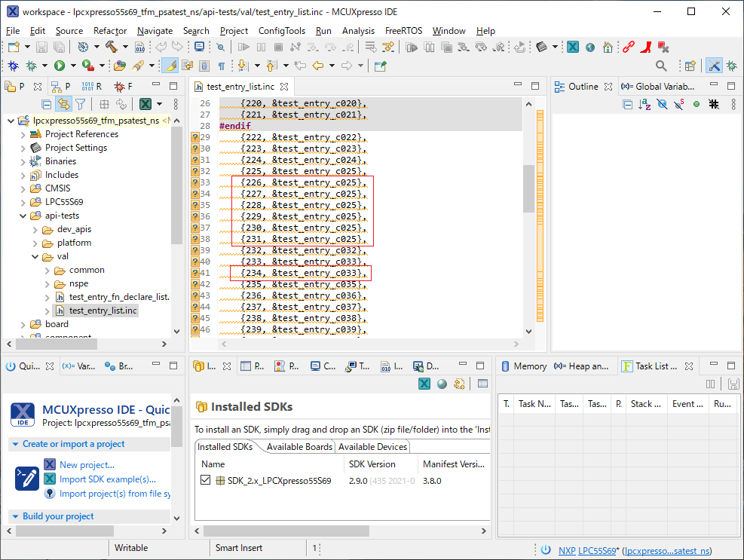
Task: Collapse the val folder
Action: pos(35,256)
